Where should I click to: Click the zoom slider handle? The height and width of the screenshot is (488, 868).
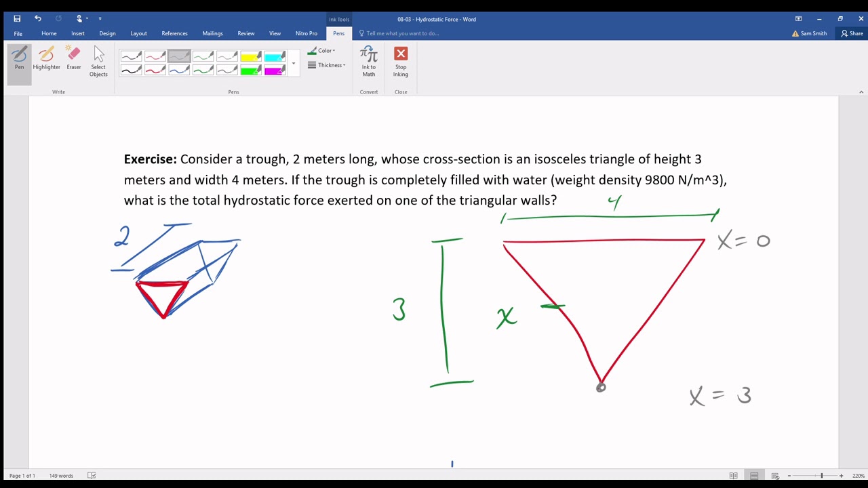tap(822, 476)
